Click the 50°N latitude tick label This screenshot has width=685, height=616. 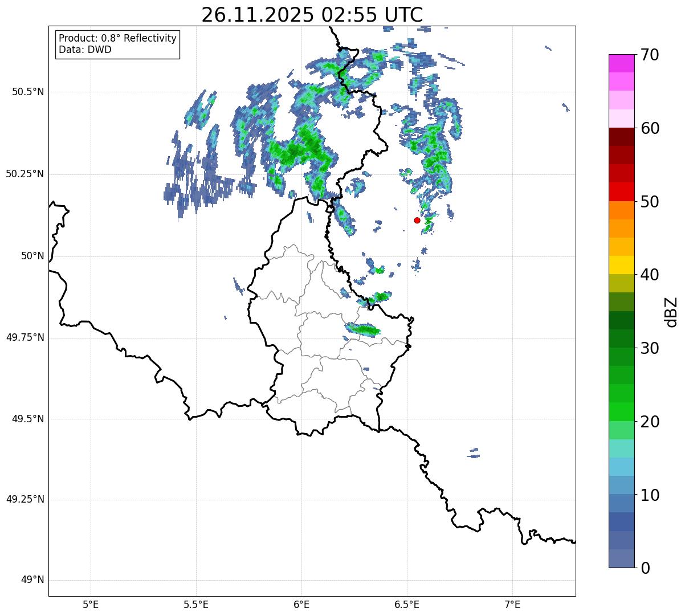[32, 256]
